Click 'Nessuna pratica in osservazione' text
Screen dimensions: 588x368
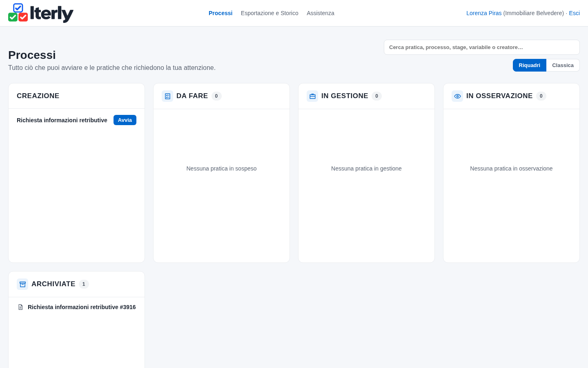tap(511, 168)
